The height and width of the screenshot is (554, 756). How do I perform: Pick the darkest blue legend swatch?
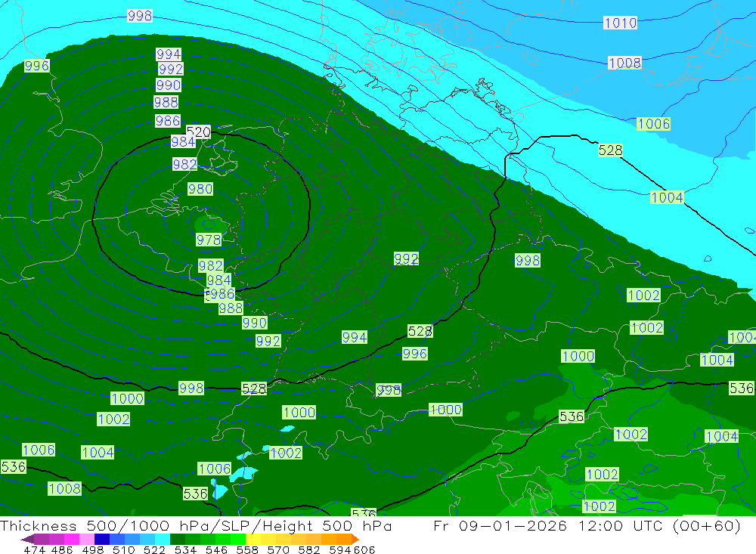click(102, 539)
